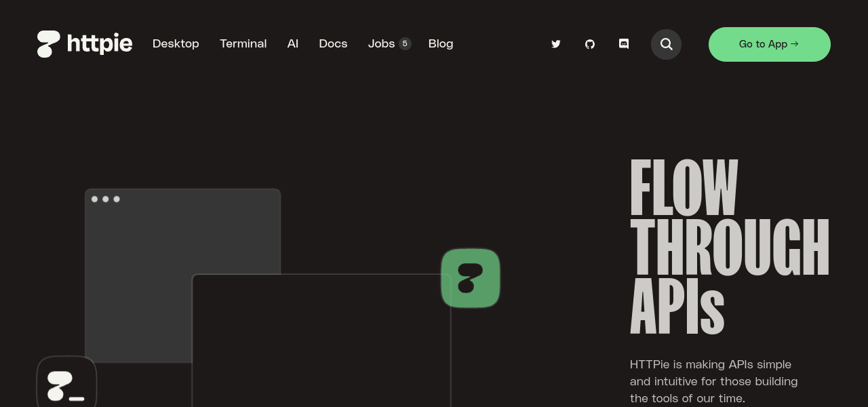The height and width of the screenshot is (407, 868).
Task: Click the Jobs count badge showing 5
Action: click(x=405, y=43)
